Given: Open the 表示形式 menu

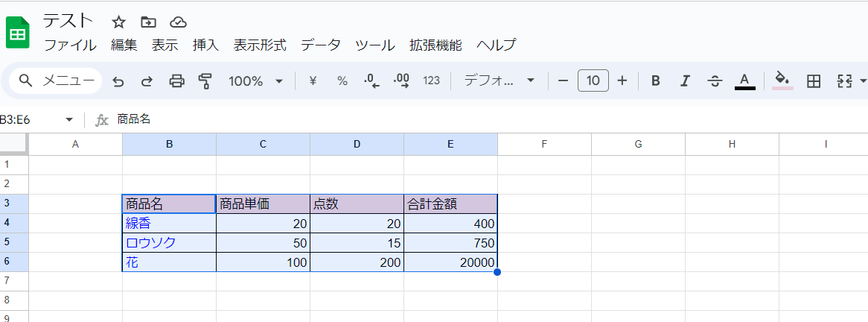Looking at the screenshot, I should pyautogui.click(x=260, y=45).
